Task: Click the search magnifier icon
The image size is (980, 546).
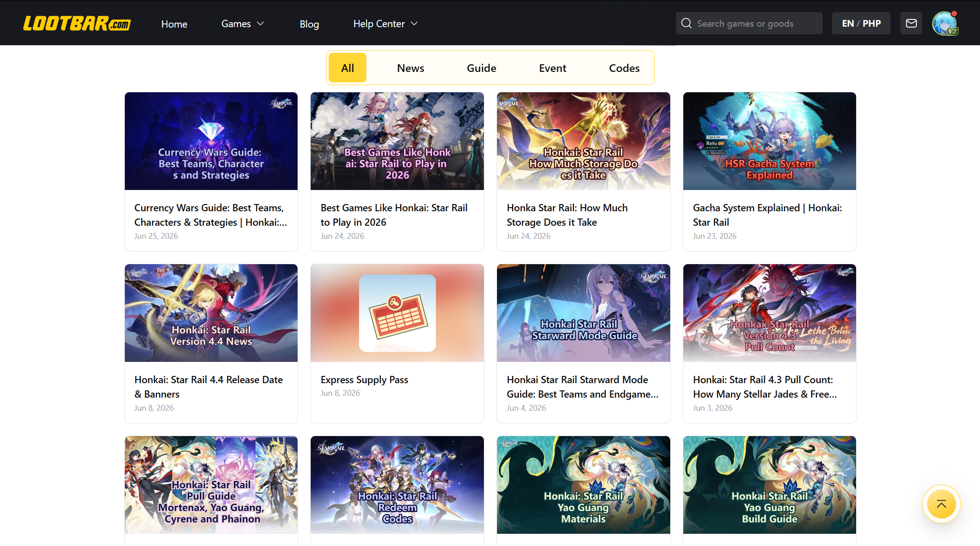Action: pyautogui.click(x=686, y=23)
